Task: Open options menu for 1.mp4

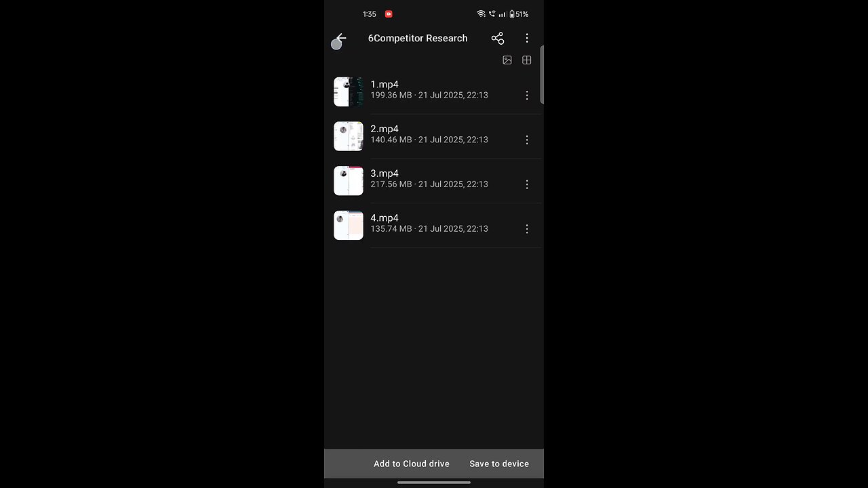Action: pos(527,96)
